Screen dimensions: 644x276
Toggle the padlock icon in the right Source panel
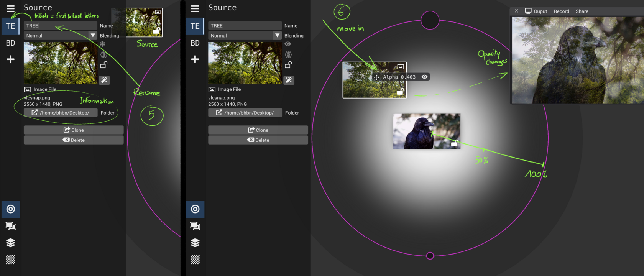(x=288, y=65)
